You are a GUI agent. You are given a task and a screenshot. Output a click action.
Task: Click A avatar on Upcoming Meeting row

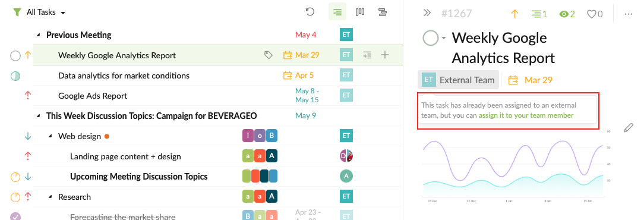(346, 177)
